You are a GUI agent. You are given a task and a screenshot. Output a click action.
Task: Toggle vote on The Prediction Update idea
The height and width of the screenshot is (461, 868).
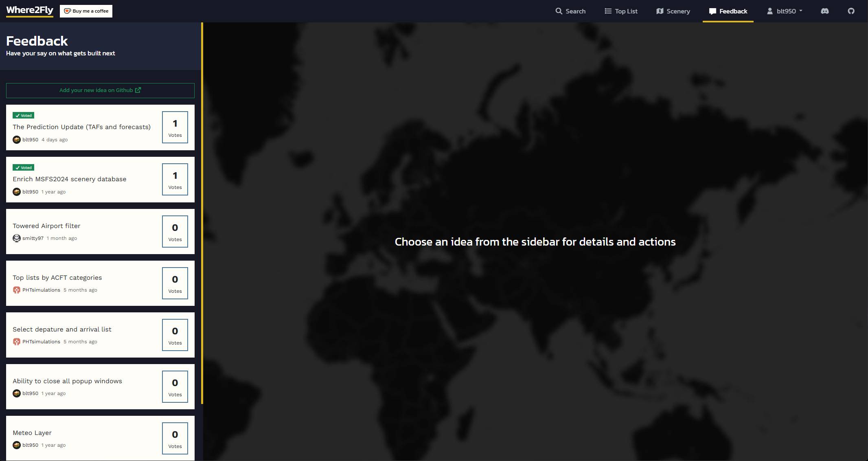point(175,127)
